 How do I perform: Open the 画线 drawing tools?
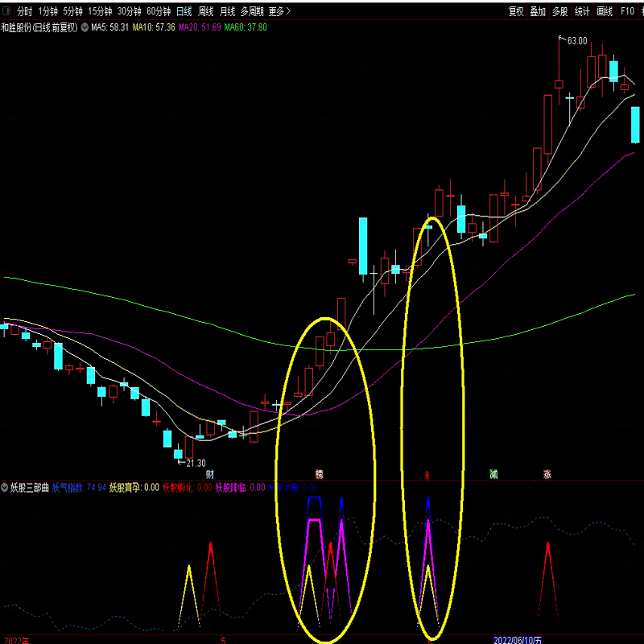click(x=605, y=11)
